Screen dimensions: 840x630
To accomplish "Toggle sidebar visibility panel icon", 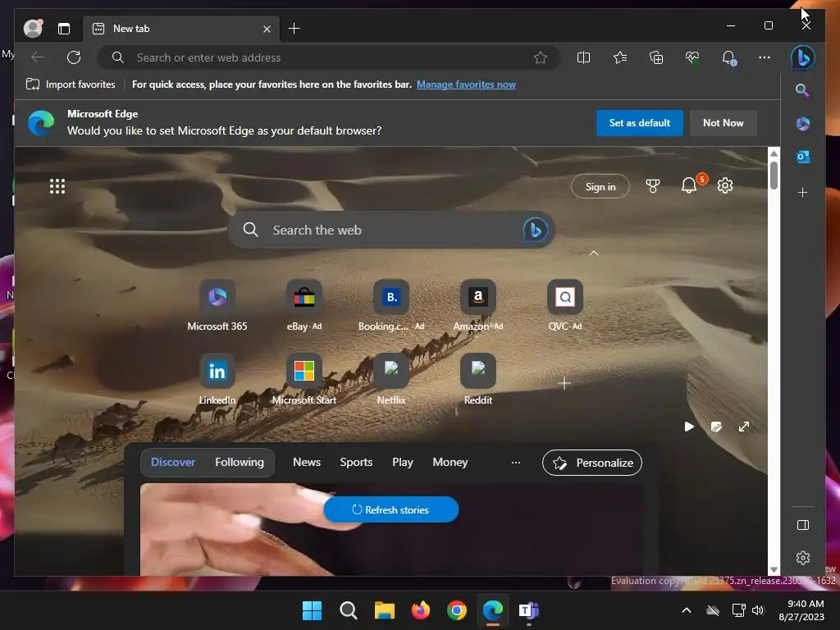I will tap(802, 525).
